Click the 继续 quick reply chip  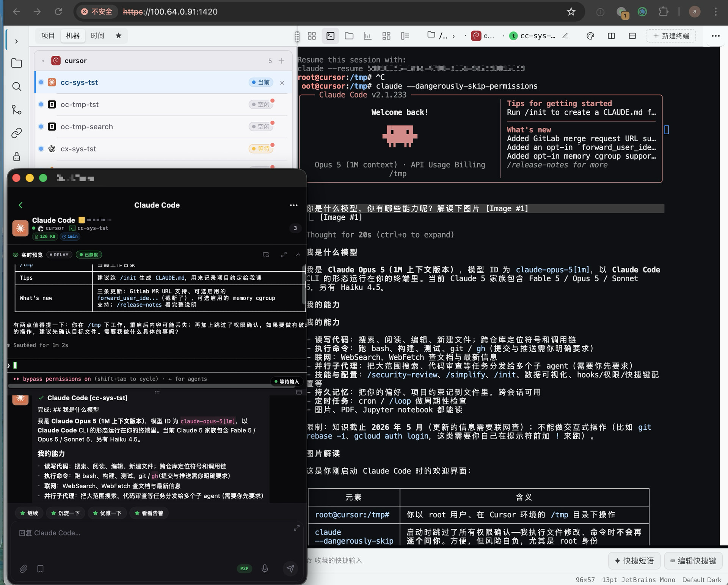[29, 513]
